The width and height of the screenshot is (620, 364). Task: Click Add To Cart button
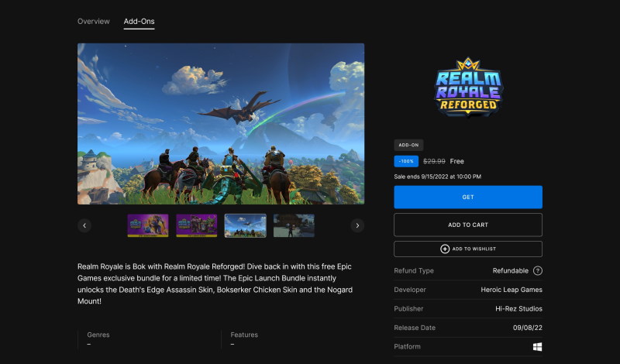click(x=468, y=225)
